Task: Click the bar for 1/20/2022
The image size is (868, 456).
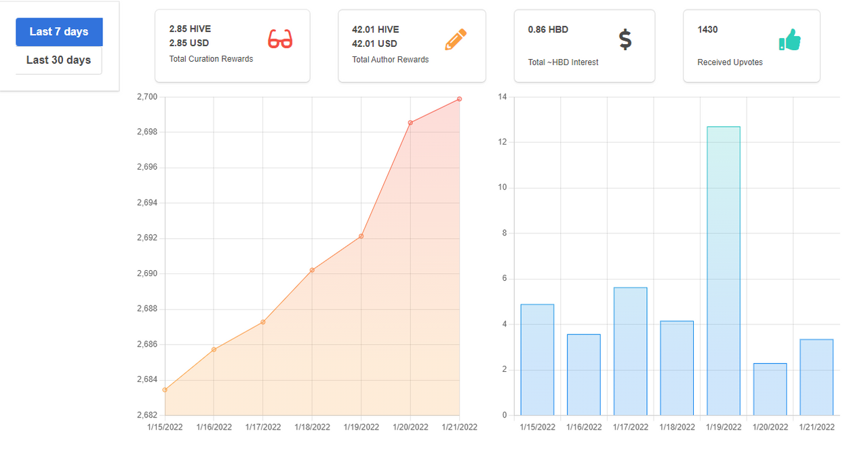Action: (x=770, y=389)
